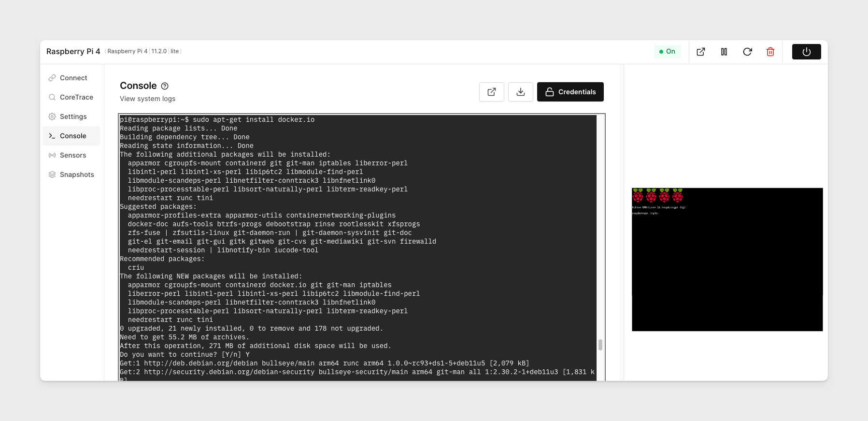The height and width of the screenshot is (421, 868).
Task: Click 'Recommended packages:' line in console
Action: click(x=162, y=259)
